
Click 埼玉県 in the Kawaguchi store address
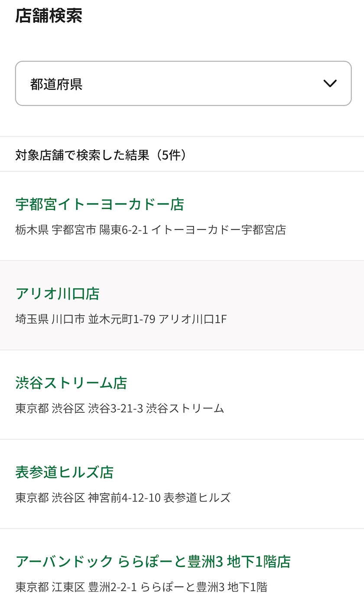(x=32, y=319)
